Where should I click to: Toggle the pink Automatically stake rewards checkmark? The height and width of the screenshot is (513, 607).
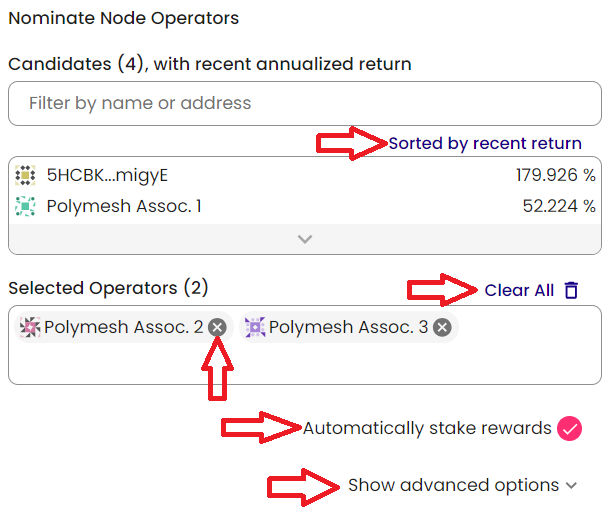coord(569,428)
